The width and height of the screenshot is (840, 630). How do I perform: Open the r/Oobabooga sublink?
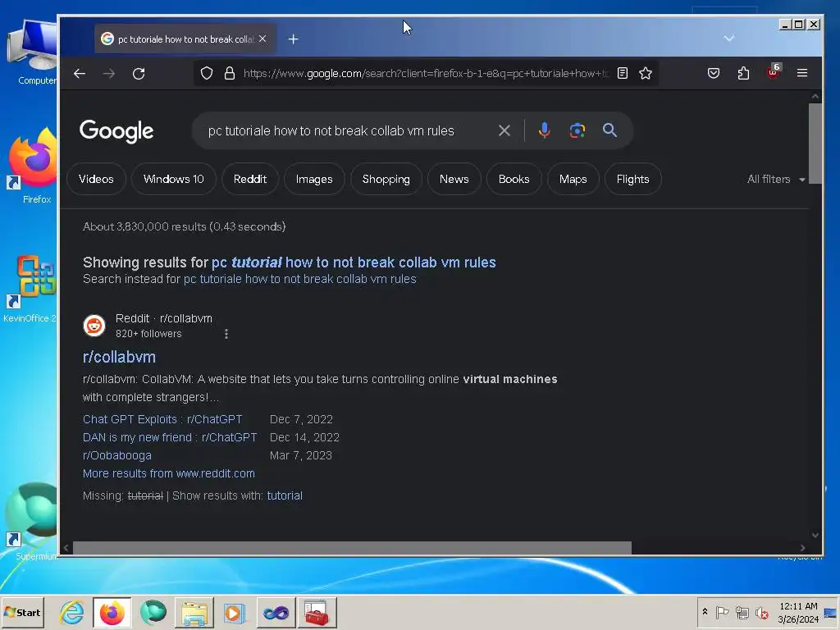point(117,456)
